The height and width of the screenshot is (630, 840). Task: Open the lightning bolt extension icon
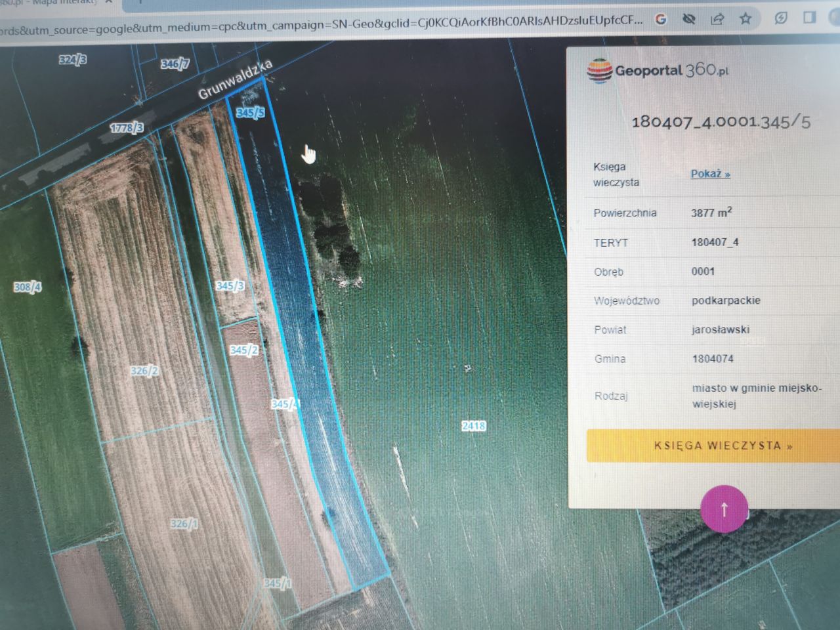pyautogui.click(x=780, y=18)
